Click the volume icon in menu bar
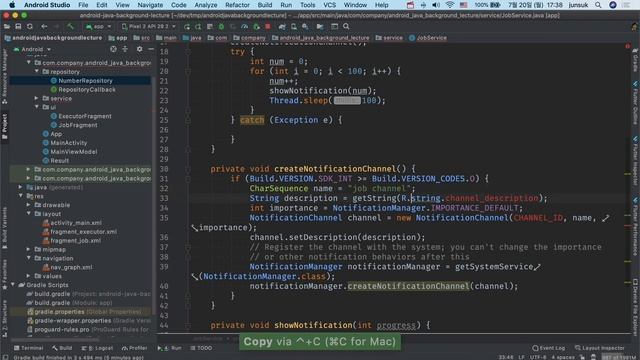 point(436,5)
